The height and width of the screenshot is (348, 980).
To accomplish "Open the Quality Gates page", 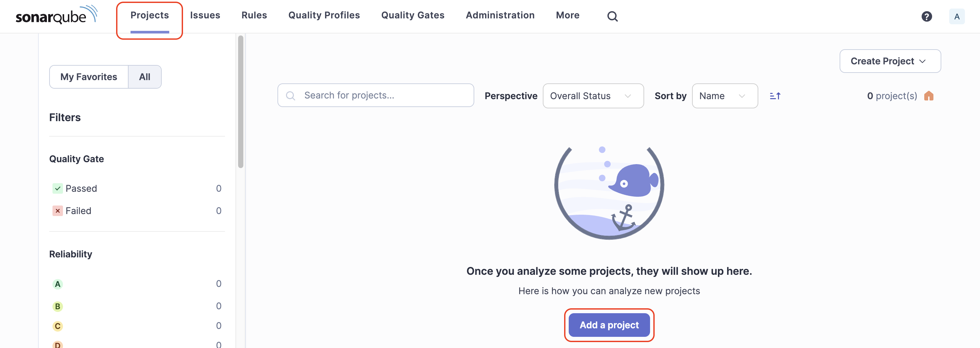I will point(413,15).
